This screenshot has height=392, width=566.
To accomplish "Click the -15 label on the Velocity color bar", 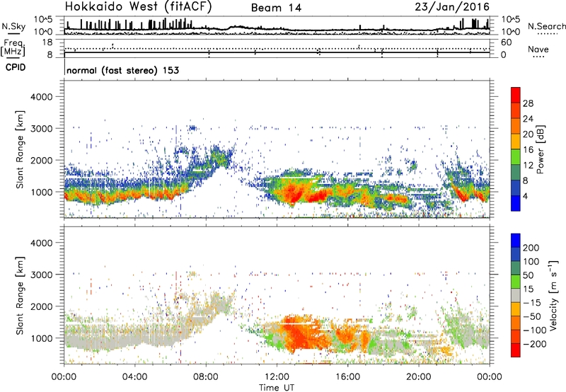I will [532, 303].
